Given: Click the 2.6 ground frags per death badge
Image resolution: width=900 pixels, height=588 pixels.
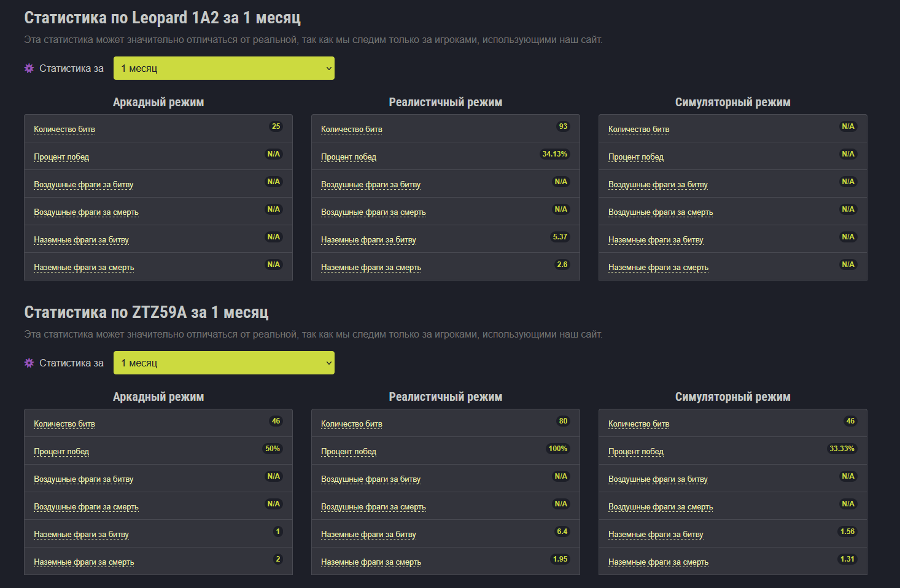Looking at the screenshot, I should [x=562, y=265].
